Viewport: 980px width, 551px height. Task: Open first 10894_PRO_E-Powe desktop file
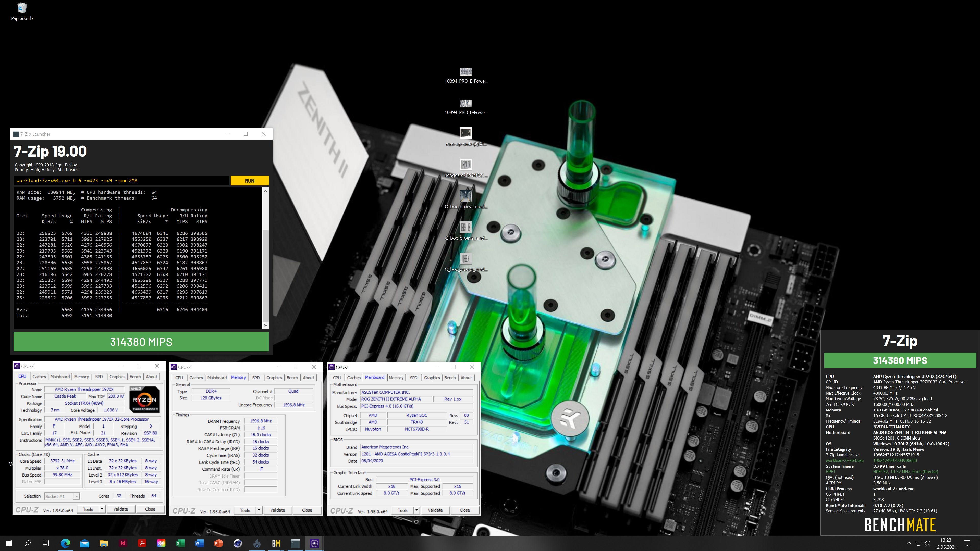466,76
